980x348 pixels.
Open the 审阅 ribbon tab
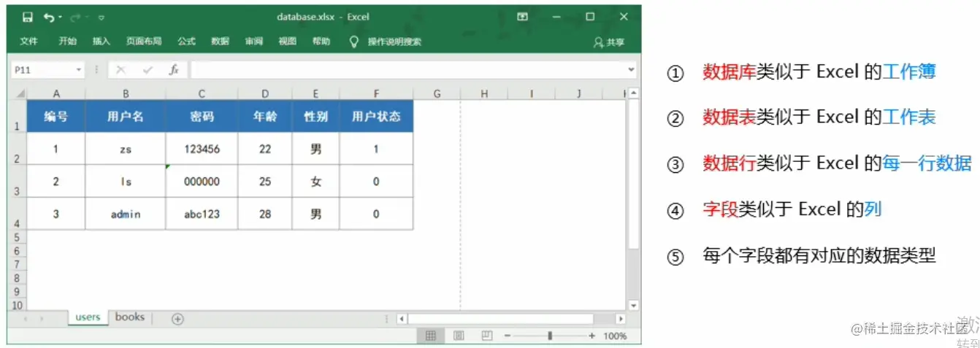point(253,42)
